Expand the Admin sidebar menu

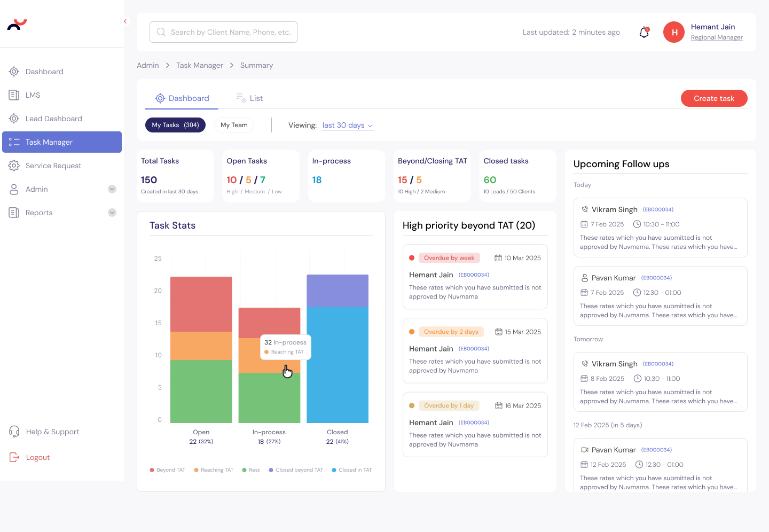pyautogui.click(x=112, y=189)
